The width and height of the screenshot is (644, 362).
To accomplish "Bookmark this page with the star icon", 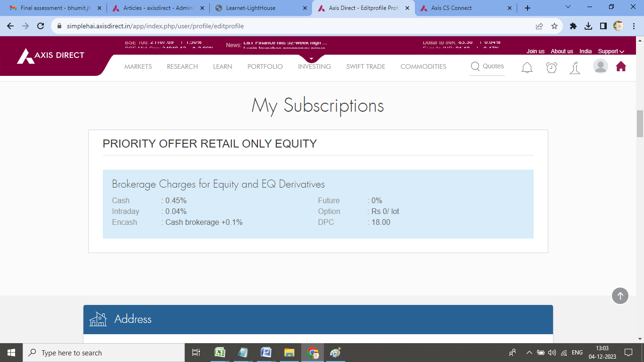I will [554, 26].
